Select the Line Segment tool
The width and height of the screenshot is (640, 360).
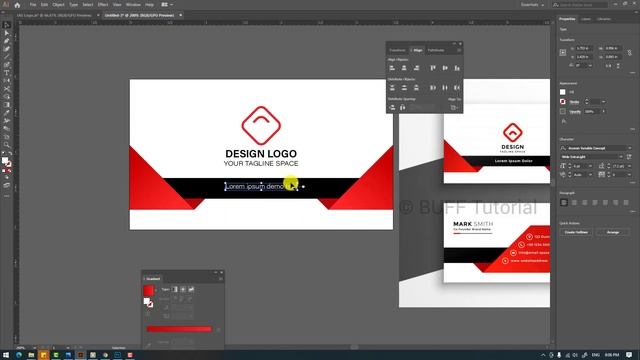7,57
